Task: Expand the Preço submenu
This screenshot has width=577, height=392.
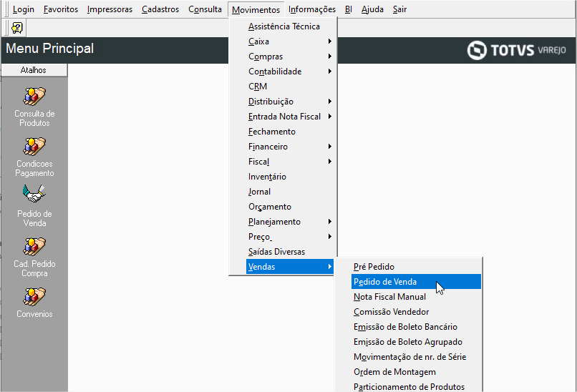Action: [x=290, y=237]
